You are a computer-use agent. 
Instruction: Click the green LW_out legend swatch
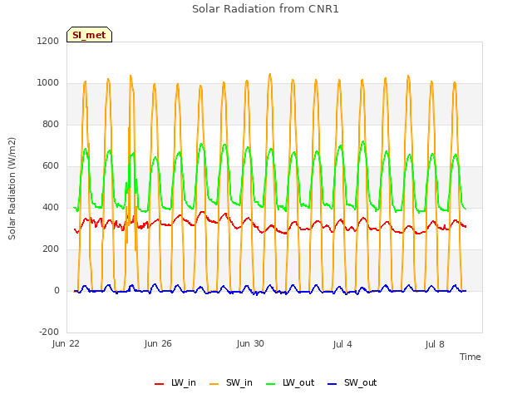point(271,384)
